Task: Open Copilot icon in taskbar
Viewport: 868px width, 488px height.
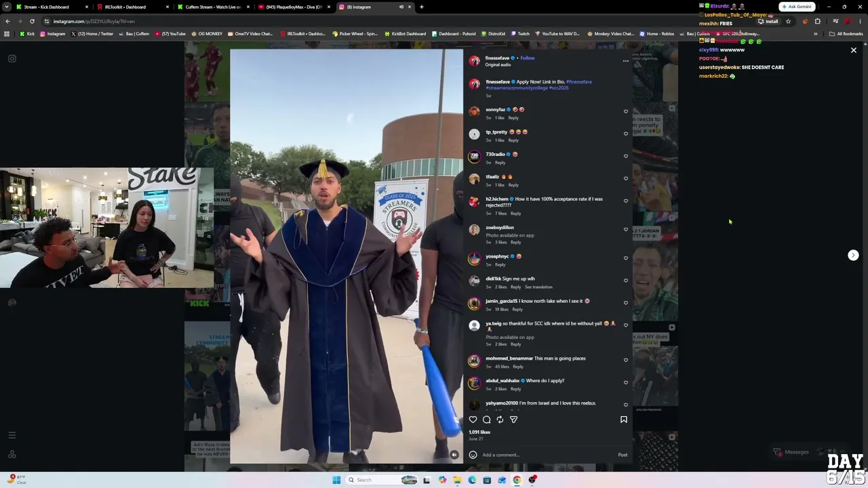Action: pos(442,480)
